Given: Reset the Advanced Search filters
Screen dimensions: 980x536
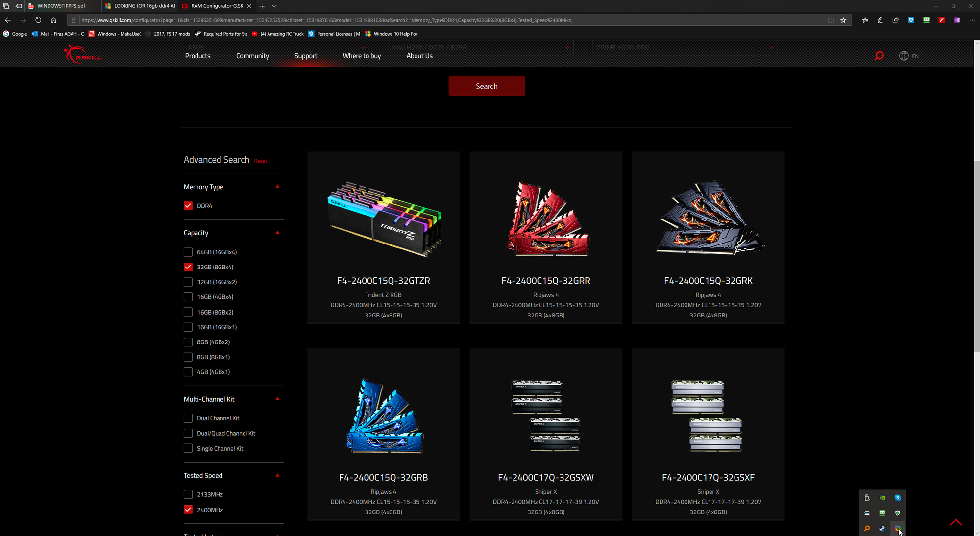Looking at the screenshot, I should tap(260, 161).
